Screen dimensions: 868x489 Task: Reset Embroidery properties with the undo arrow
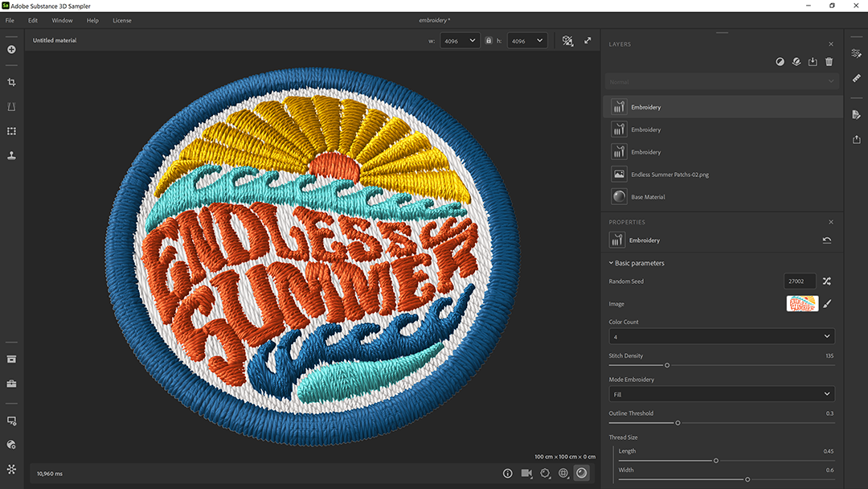click(x=826, y=240)
